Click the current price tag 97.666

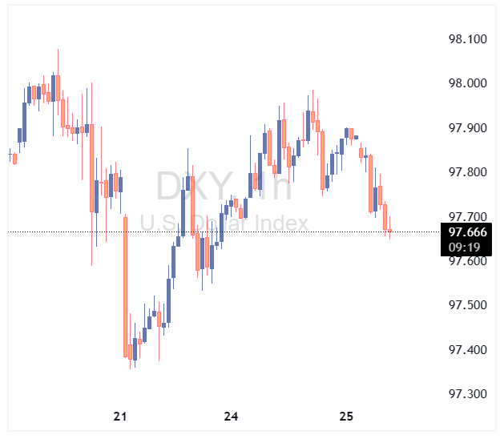tap(466, 232)
